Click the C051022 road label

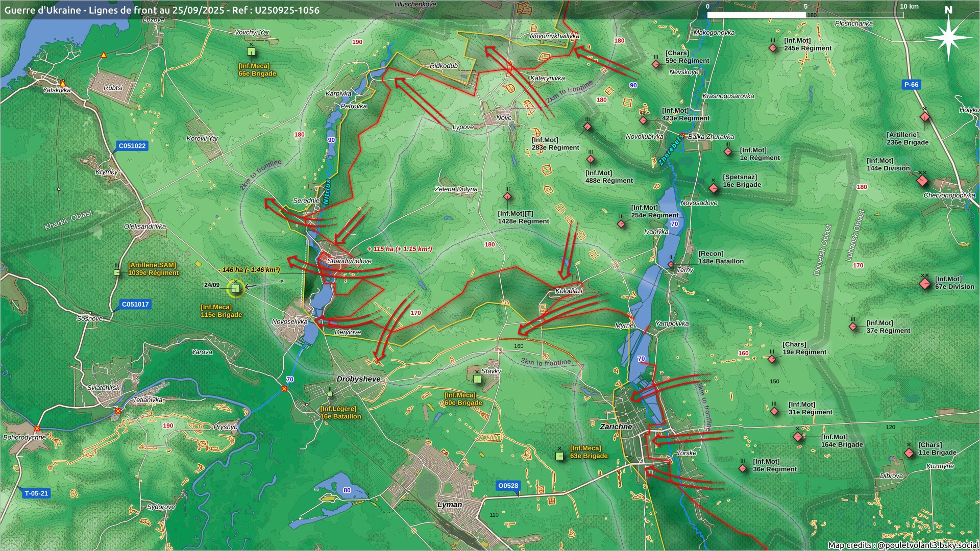point(132,146)
